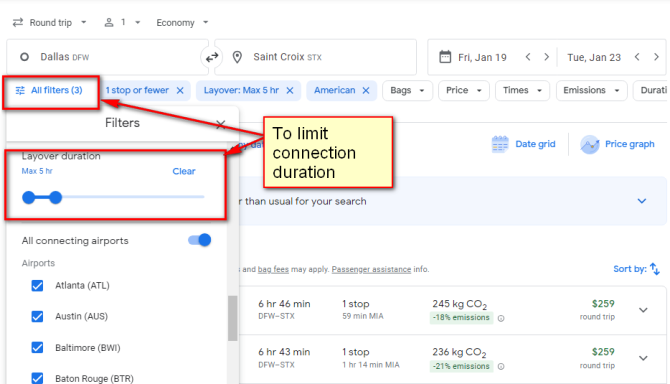Viewport: 670px width, 384px height.
Task: Click the 236 kg CO2 value
Action: click(x=459, y=352)
